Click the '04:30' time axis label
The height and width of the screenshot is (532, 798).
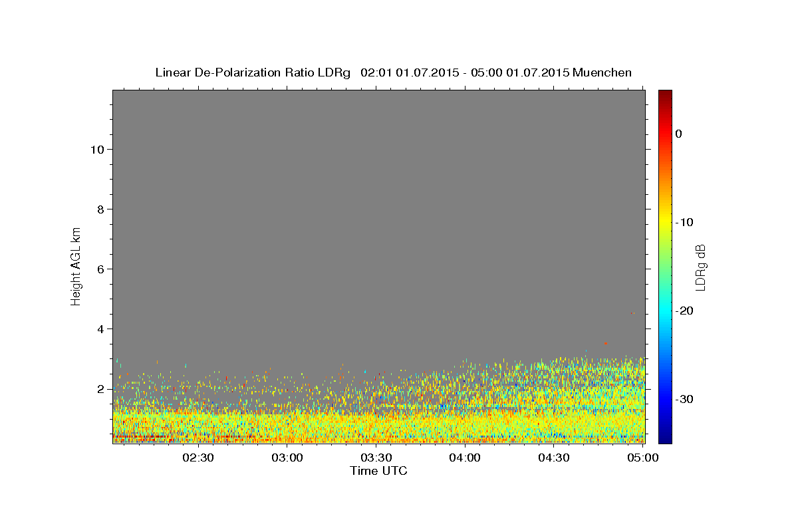553,458
